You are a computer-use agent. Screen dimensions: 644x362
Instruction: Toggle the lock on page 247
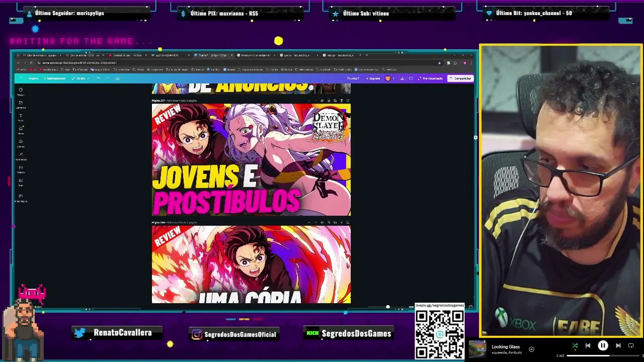point(329,101)
